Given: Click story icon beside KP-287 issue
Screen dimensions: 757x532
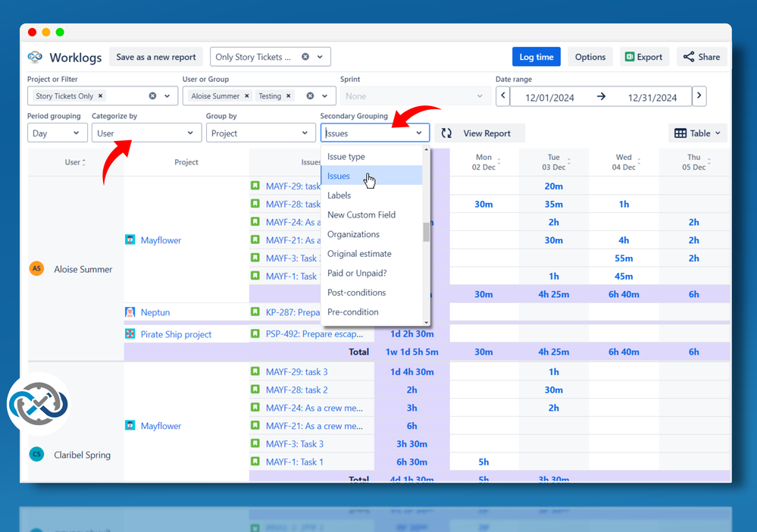Looking at the screenshot, I should 255,311.
